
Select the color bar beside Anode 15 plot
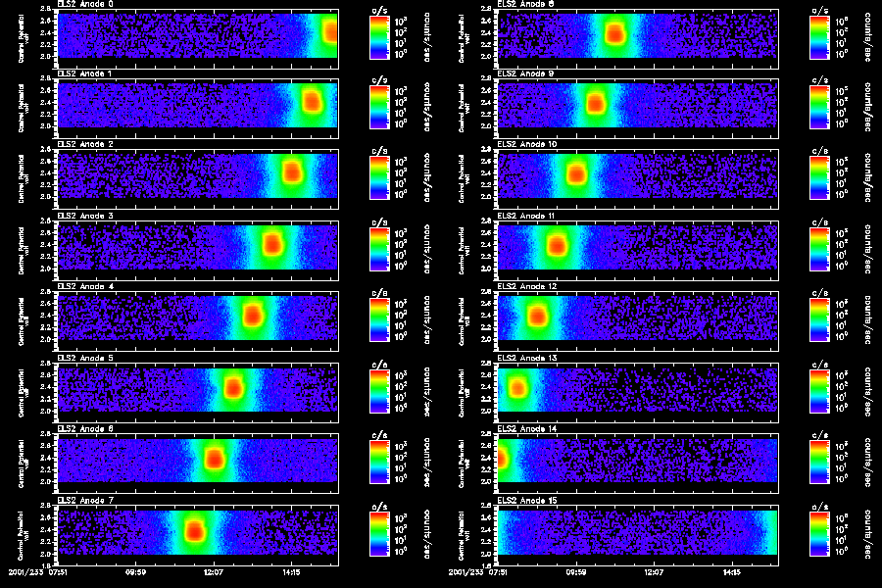coord(819,534)
